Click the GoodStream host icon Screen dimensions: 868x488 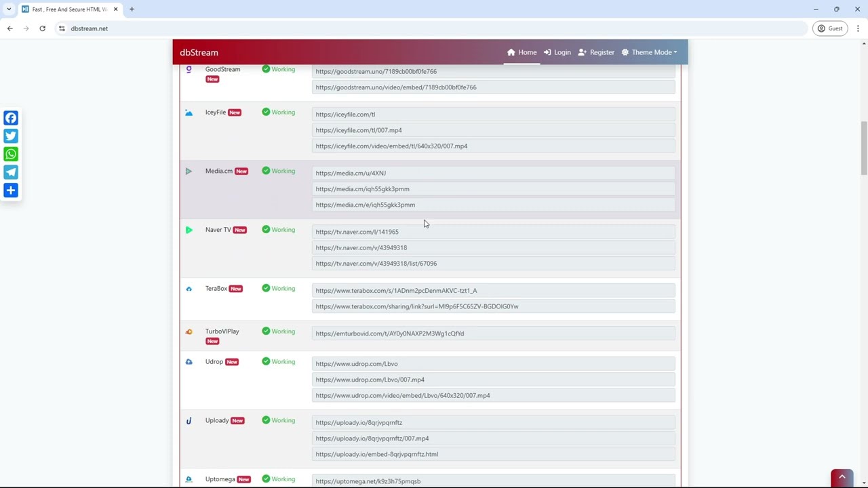(189, 69)
